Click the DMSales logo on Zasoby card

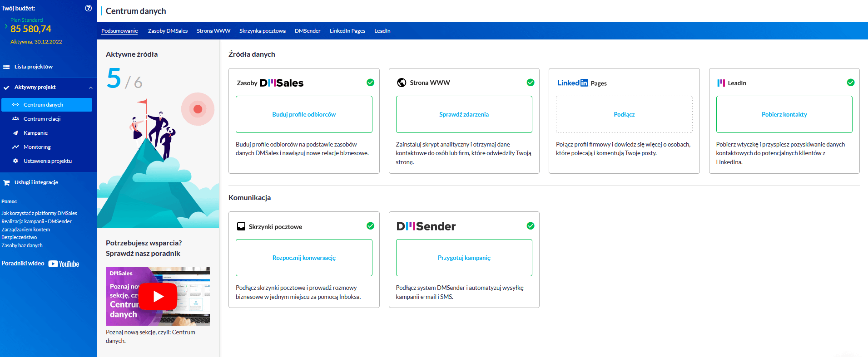coord(282,83)
